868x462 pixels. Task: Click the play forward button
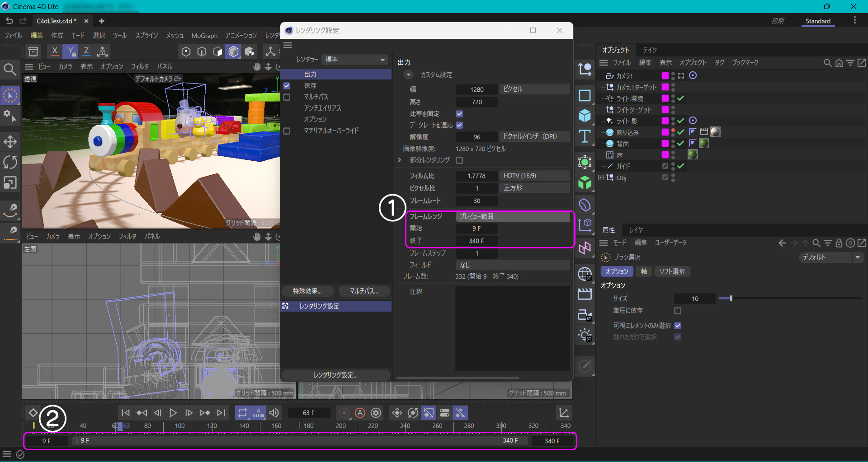click(173, 413)
